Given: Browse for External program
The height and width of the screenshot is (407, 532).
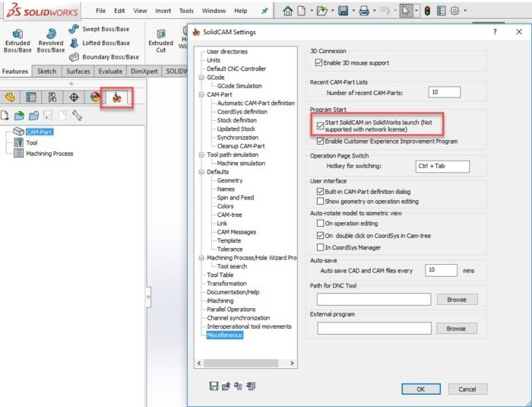Looking at the screenshot, I should point(456,328).
